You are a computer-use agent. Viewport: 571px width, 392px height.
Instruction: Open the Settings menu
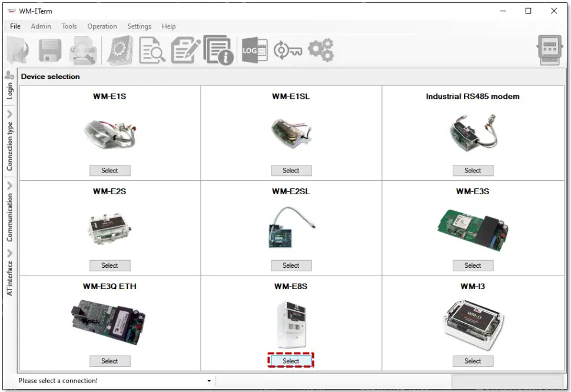(x=139, y=26)
